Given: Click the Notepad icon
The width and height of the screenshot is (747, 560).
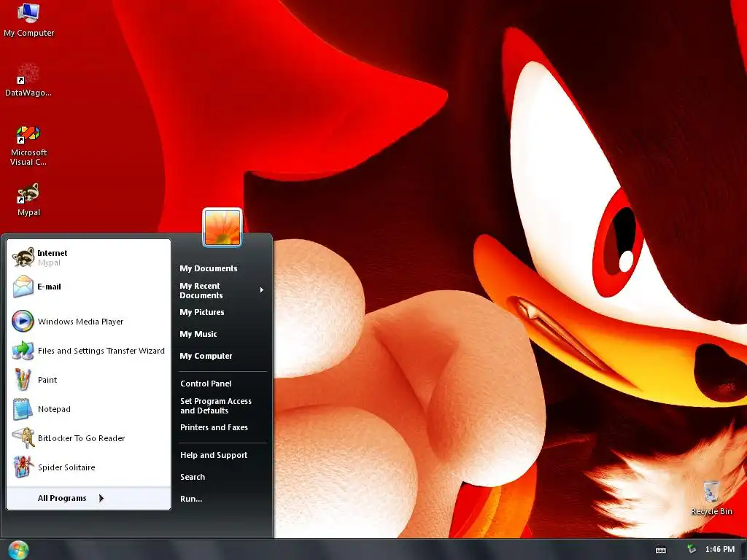Looking at the screenshot, I should (23, 409).
